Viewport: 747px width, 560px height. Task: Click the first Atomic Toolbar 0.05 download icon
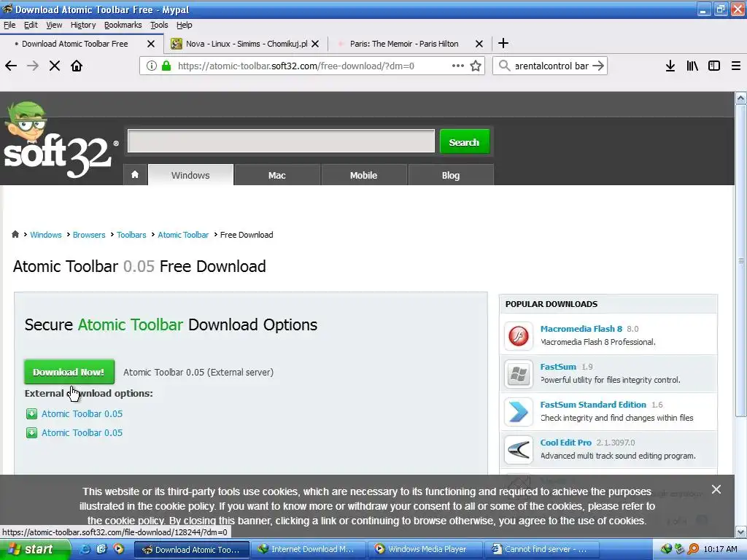pyautogui.click(x=31, y=414)
